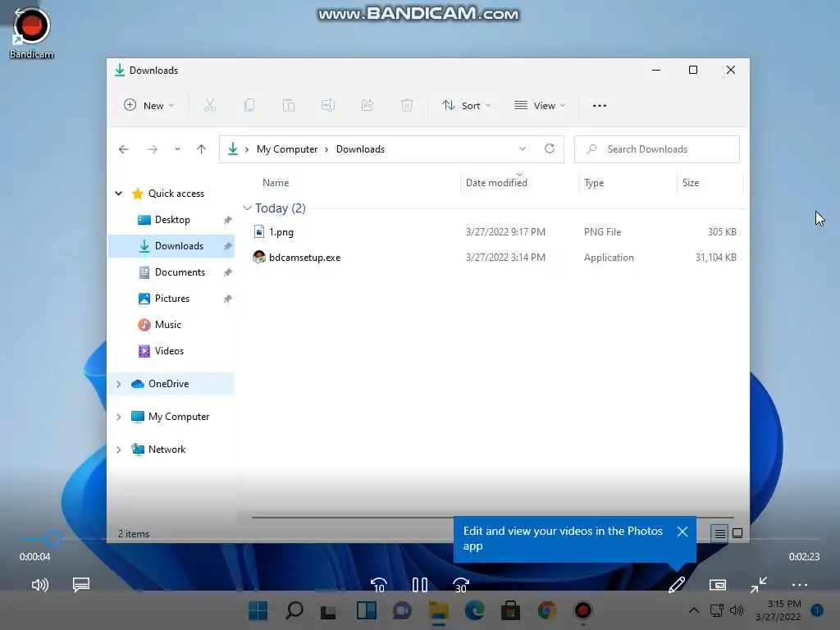This screenshot has width=840, height=630.
Task: Open the New item dropdown
Action: (149, 106)
